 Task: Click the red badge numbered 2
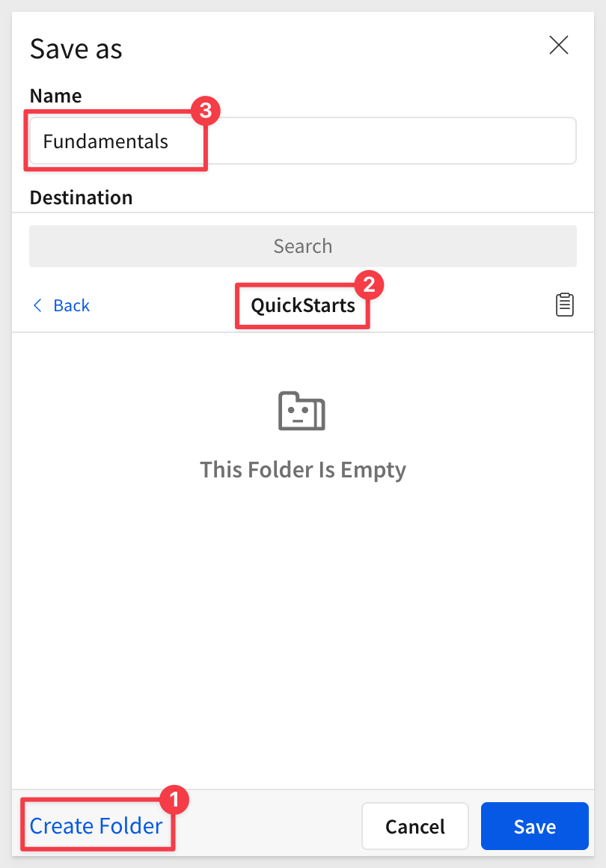[369, 284]
